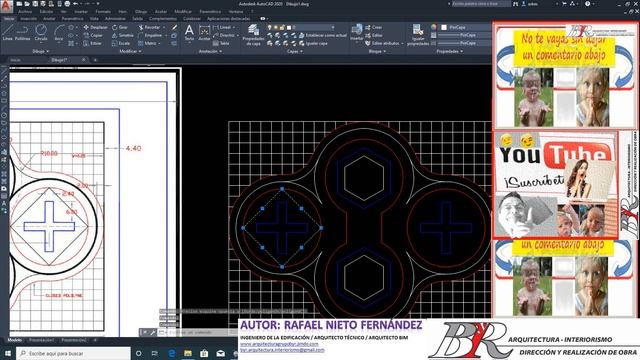This screenshot has width=640, height=360.
Task: Click the Recortar trim tool
Action: [x=149, y=27]
